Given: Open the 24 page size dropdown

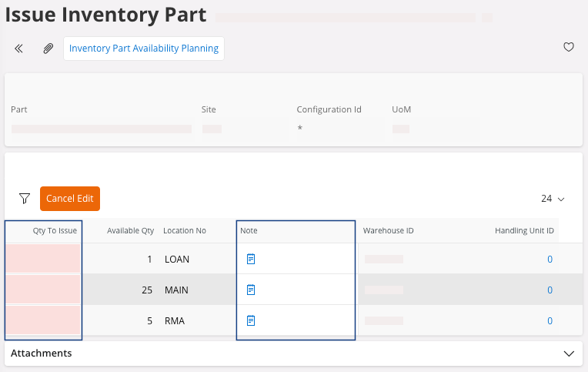Looking at the screenshot, I should click(x=553, y=199).
